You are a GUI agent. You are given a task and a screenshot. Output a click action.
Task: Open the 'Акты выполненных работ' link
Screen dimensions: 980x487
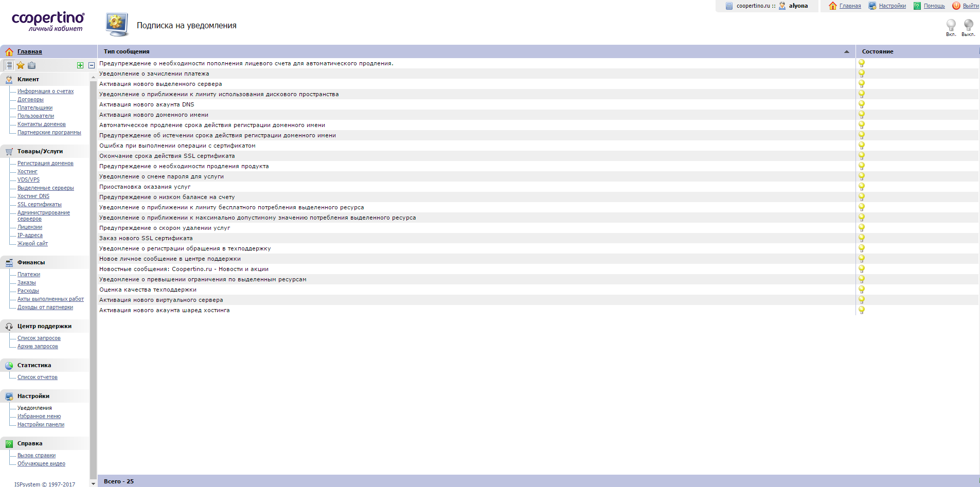(x=50, y=299)
